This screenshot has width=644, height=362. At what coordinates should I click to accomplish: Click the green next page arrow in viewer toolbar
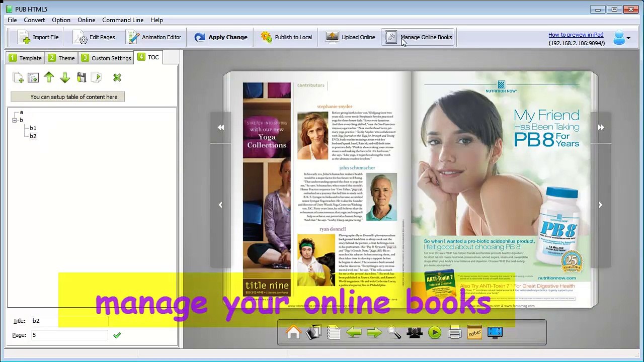374,332
